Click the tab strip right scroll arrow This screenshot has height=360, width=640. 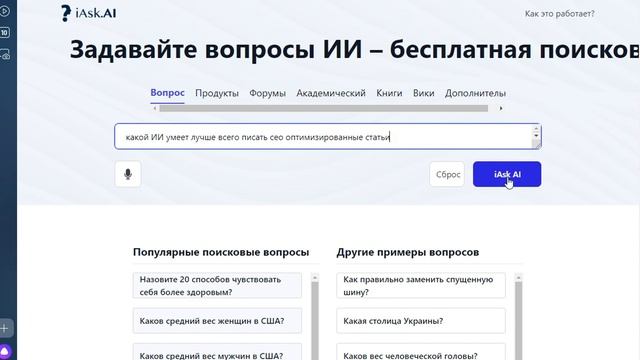click(501, 109)
